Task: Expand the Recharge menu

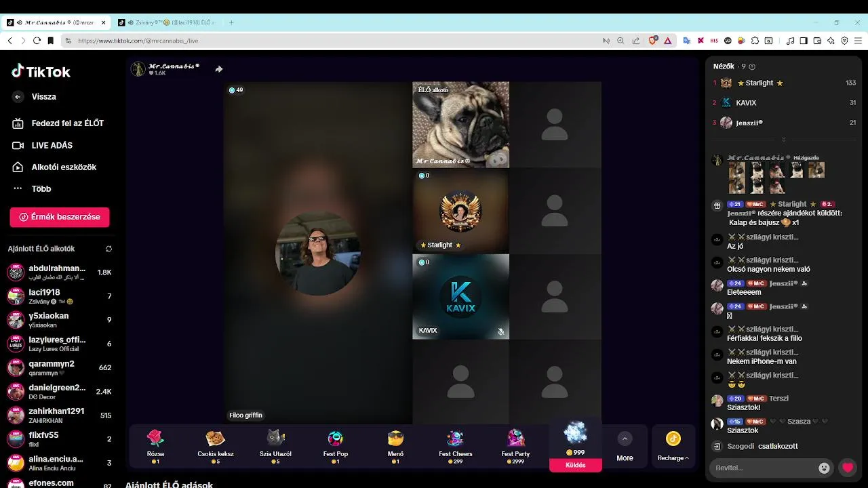Action: (x=673, y=447)
